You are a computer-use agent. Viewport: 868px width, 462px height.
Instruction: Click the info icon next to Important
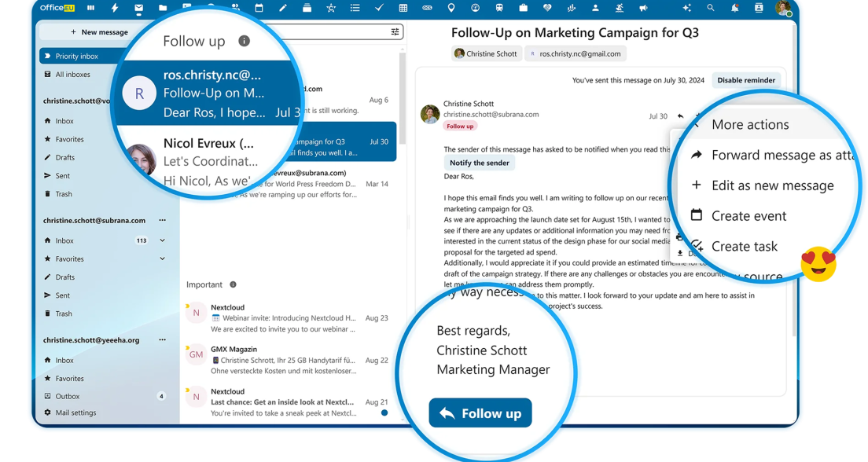tap(233, 284)
